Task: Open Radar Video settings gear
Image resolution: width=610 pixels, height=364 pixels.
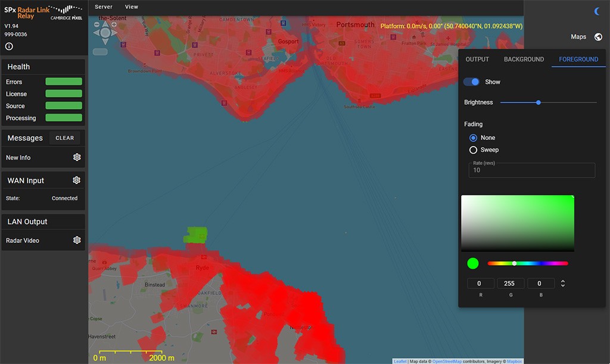Action: point(76,240)
